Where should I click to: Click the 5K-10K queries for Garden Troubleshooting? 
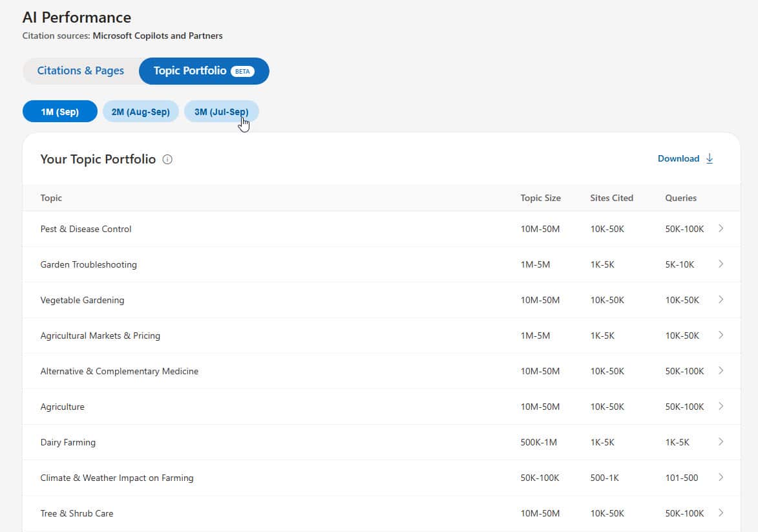[x=680, y=264]
